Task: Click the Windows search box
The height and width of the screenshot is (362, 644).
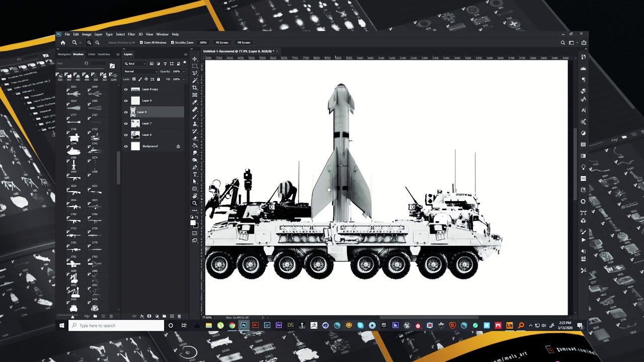Action: pos(116,326)
